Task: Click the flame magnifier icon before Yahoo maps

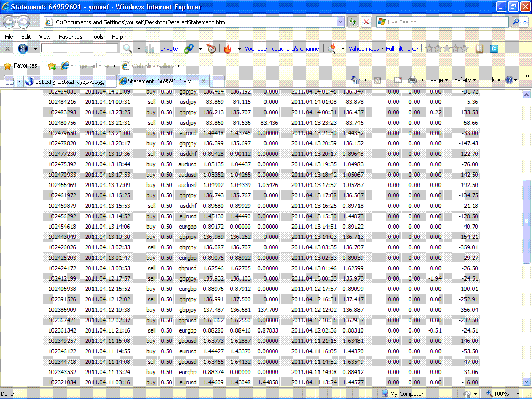Action: (332, 49)
